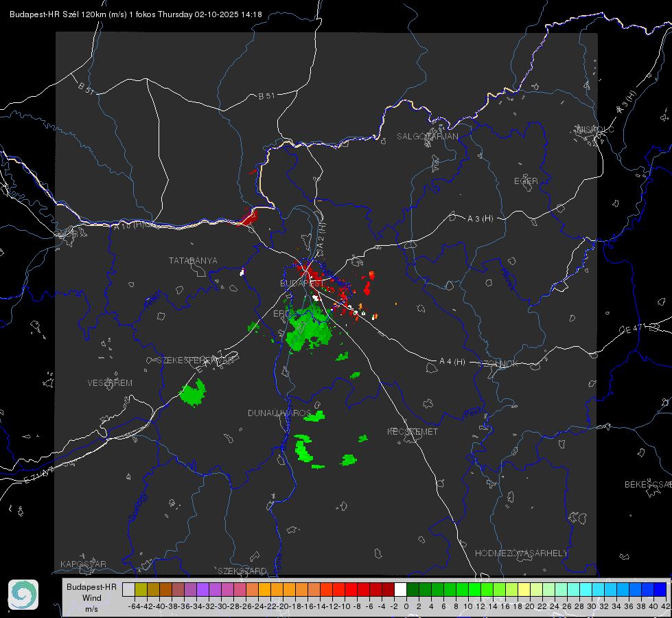Click the EGER city label
This screenshot has height=618, width=672.
point(526,181)
